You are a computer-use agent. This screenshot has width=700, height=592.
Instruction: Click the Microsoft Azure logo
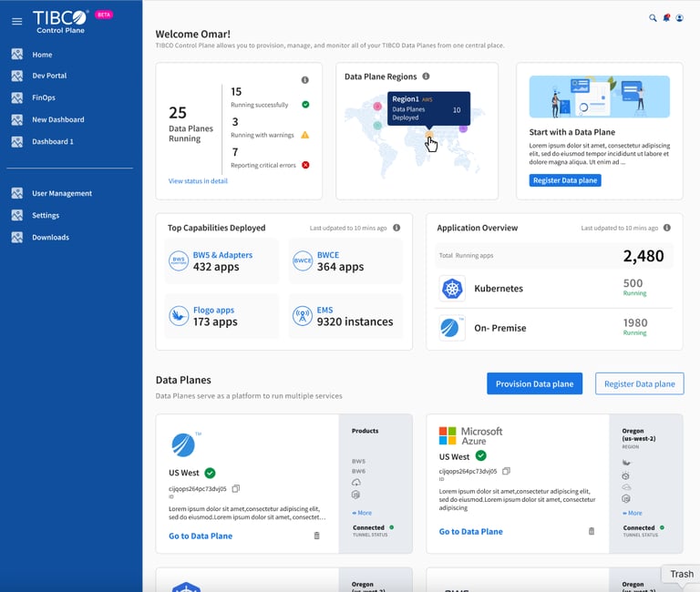[x=470, y=436]
